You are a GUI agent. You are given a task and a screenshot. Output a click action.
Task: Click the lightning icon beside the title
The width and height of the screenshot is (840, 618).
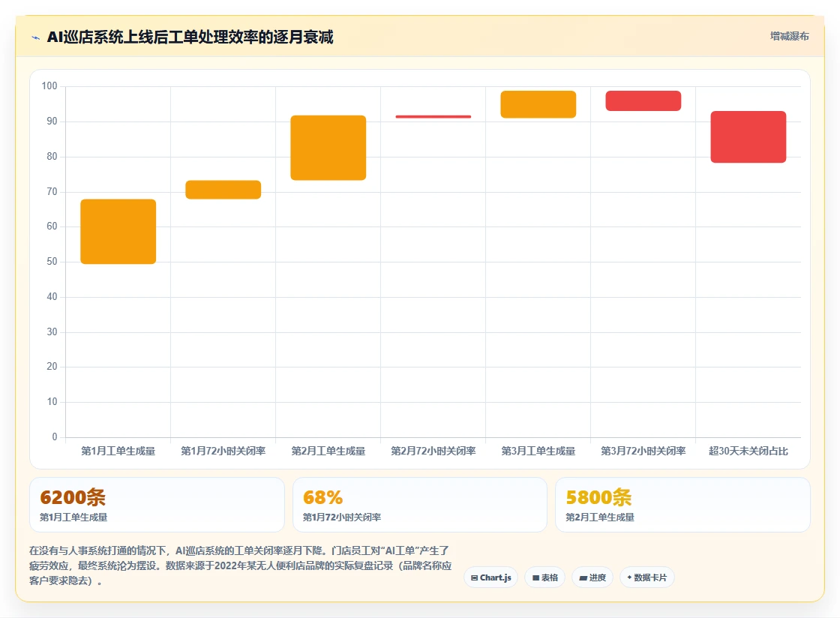tap(36, 37)
